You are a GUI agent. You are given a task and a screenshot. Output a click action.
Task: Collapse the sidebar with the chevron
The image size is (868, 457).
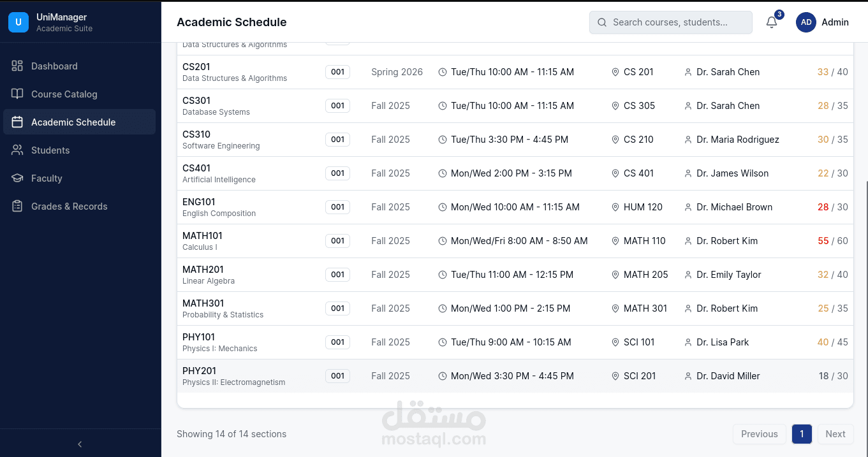coord(80,444)
